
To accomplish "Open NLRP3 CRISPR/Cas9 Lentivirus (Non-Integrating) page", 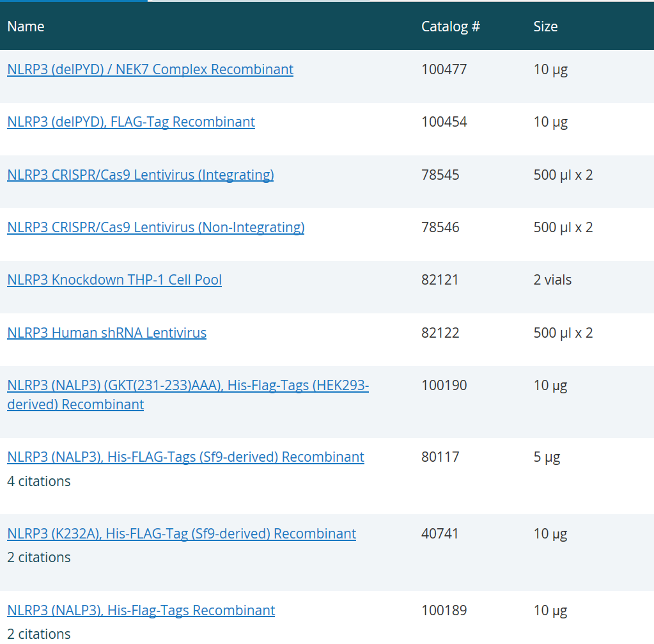I will pos(155,227).
